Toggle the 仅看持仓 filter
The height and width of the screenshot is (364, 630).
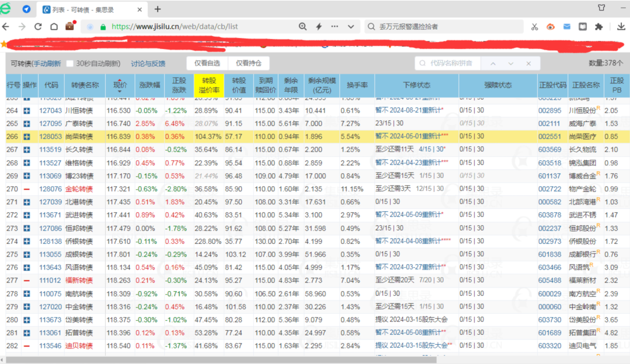coord(249,64)
